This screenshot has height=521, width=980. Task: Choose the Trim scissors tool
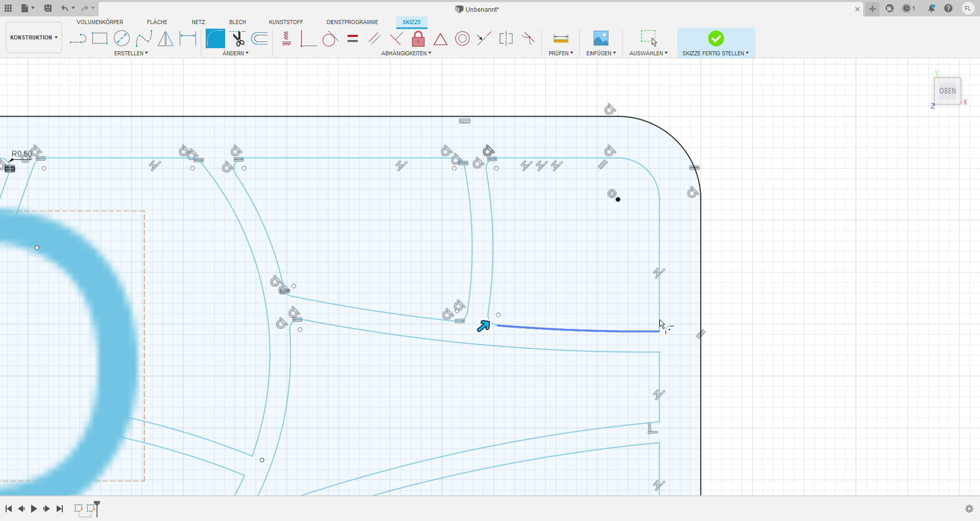click(x=237, y=39)
